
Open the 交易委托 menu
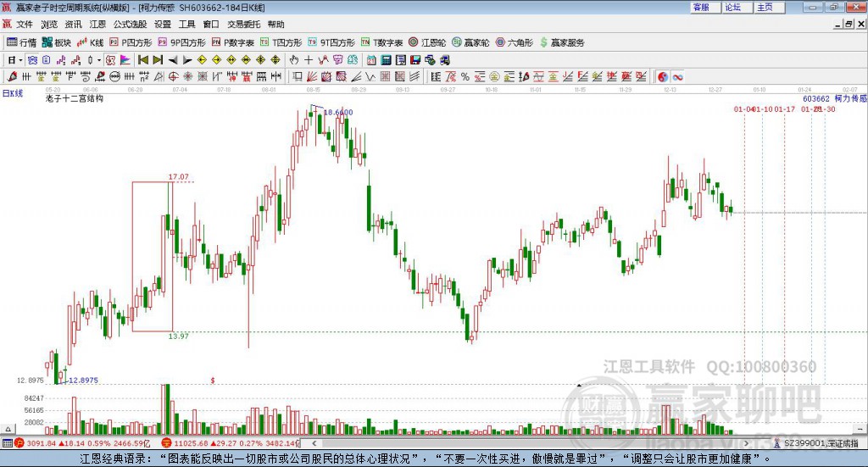pos(243,25)
